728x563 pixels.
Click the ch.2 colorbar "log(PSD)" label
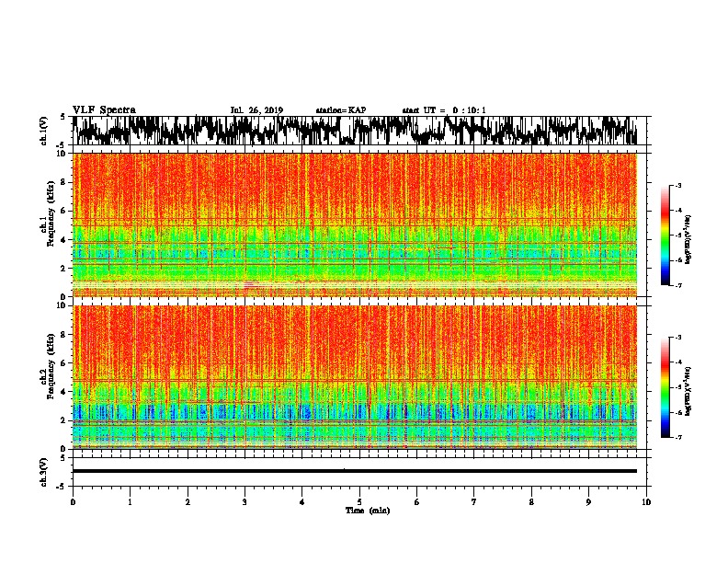(x=688, y=391)
